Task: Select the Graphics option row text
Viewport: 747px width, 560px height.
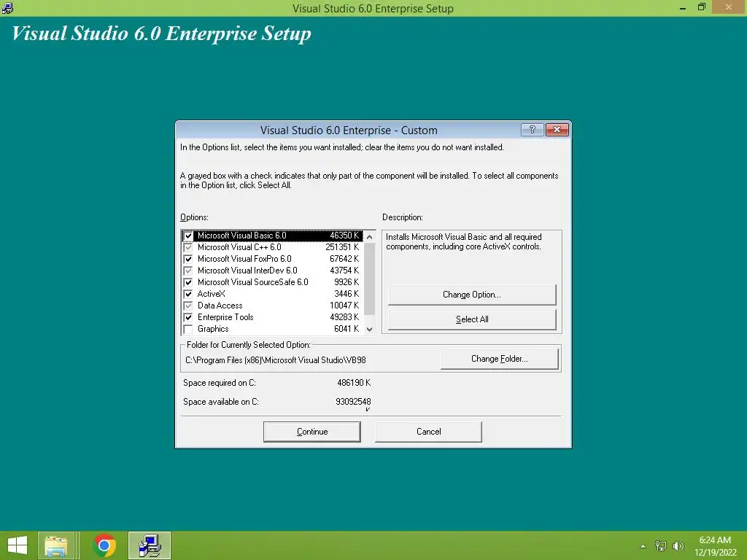Action: coord(213,329)
